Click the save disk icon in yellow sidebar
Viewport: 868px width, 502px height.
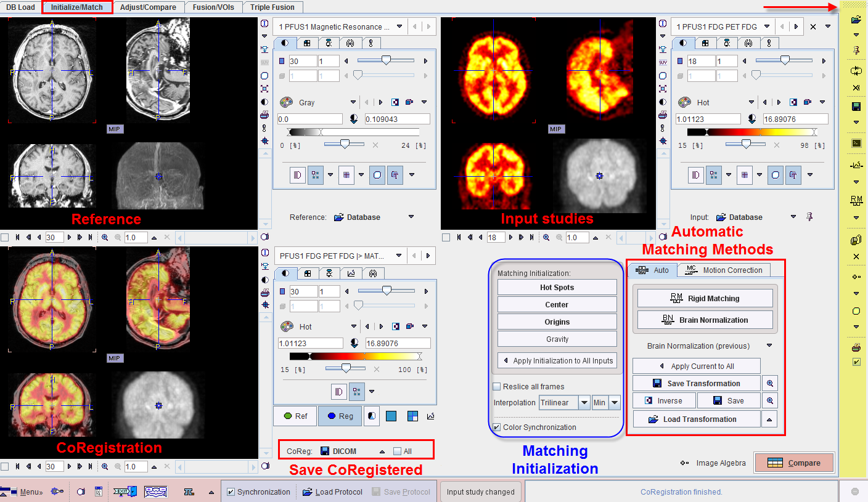click(856, 107)
